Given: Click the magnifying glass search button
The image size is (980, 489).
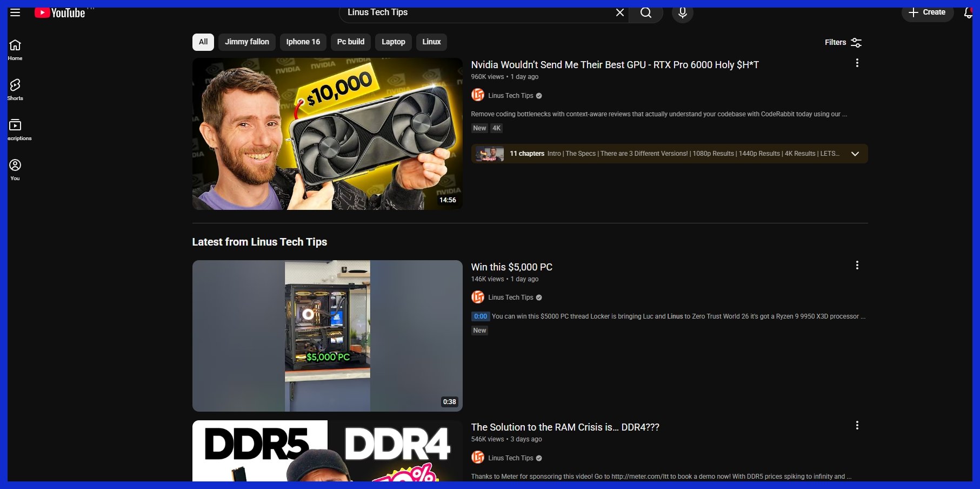Looking at the screenshot, I should pos(646,13).
